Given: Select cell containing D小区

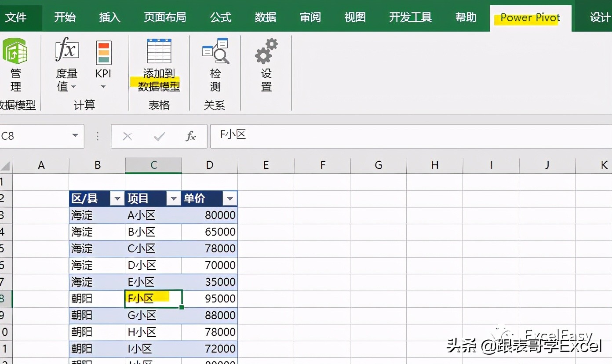Looking at the screenshot, I should [153, 266].
